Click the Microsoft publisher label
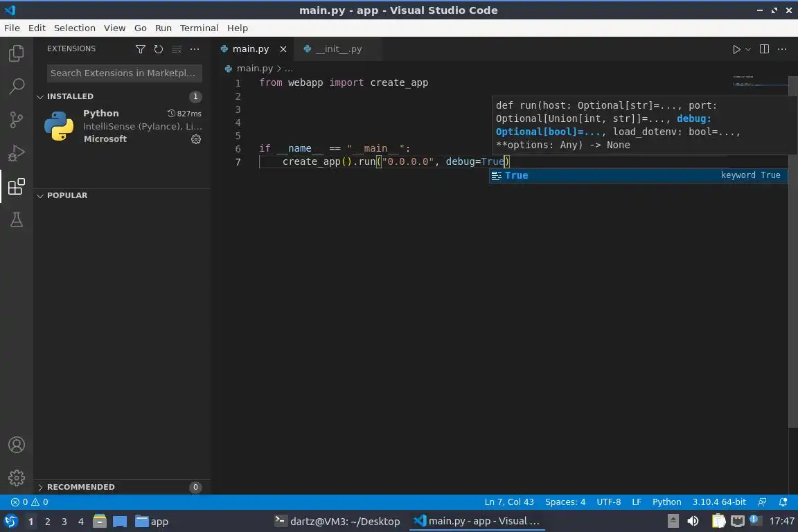The width and height of the screenshot is (798, 532). 105,139
